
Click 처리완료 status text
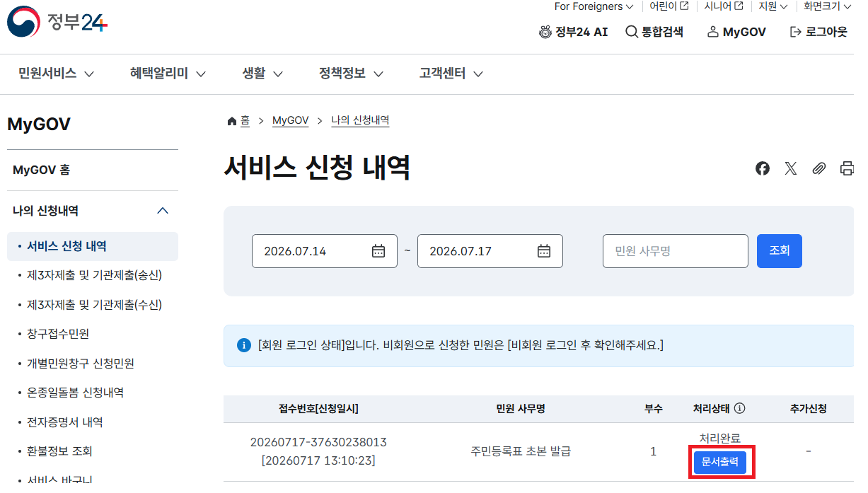[x=719, y=439]
